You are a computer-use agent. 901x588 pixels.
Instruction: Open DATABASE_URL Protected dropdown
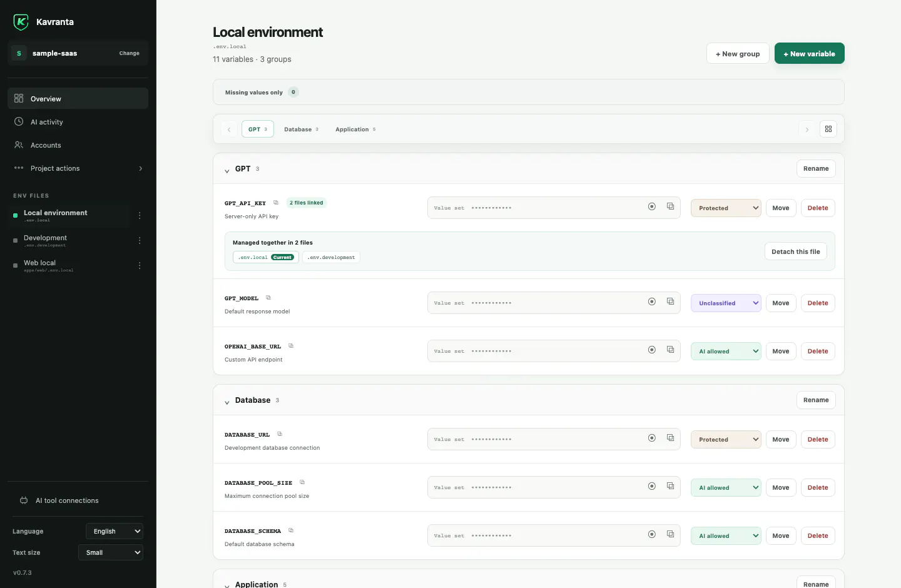[x=726, y=439]
